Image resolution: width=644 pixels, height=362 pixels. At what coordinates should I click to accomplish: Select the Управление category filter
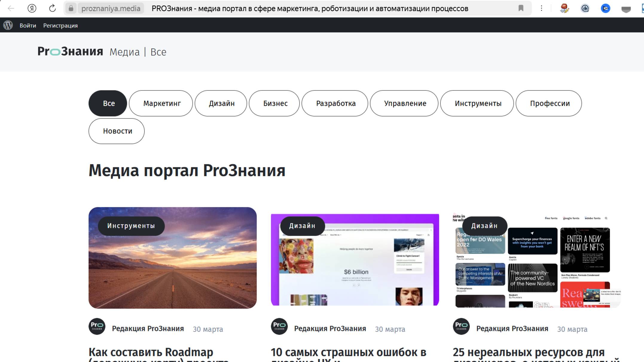click(x=404, y=103)
